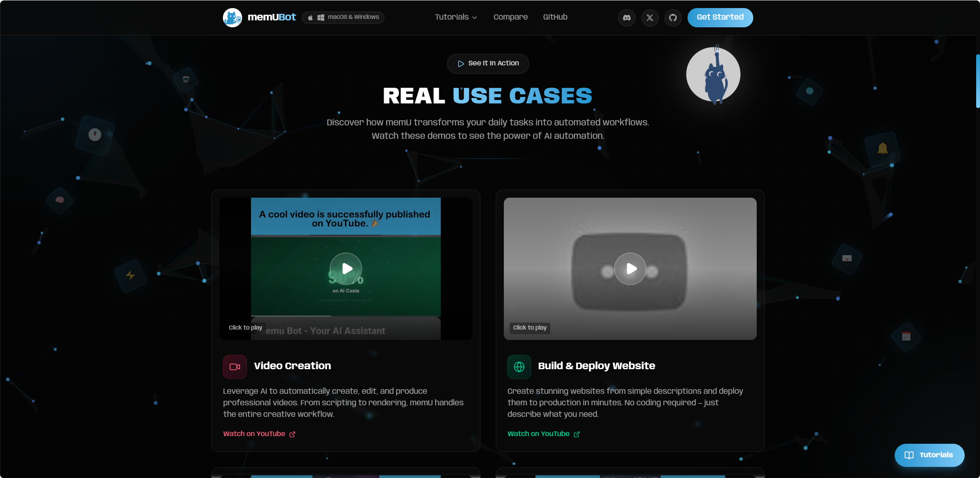This screenshot has height=478, width=980.
Task: Click the hanging cat mascot circle
Action: click(713, 75)
